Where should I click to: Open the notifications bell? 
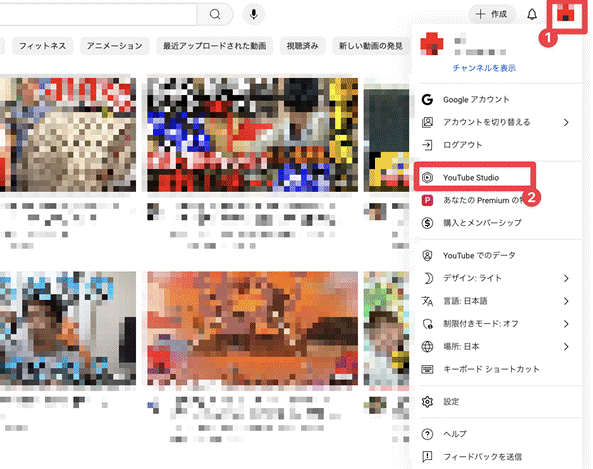[x=532, y=14]
